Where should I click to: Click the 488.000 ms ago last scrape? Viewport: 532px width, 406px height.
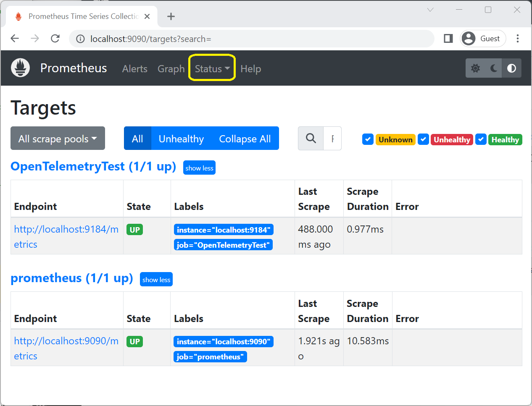[315, 237]
